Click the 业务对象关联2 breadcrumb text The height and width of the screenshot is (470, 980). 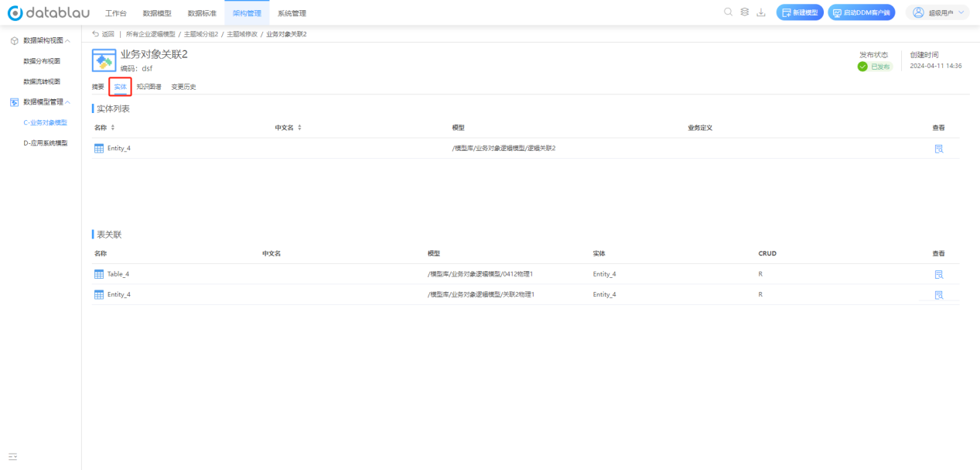286,34
